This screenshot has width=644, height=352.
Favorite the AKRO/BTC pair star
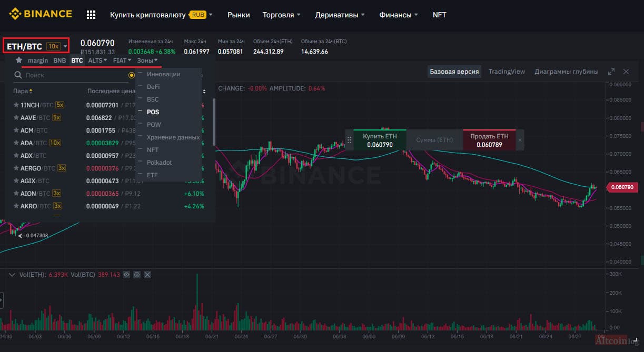(x=16, y=206)
